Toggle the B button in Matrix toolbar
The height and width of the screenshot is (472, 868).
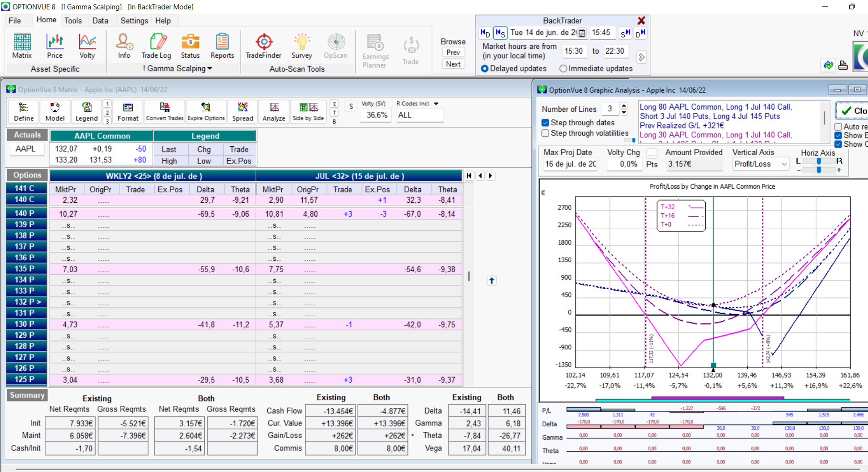click(x=334, y=121)
